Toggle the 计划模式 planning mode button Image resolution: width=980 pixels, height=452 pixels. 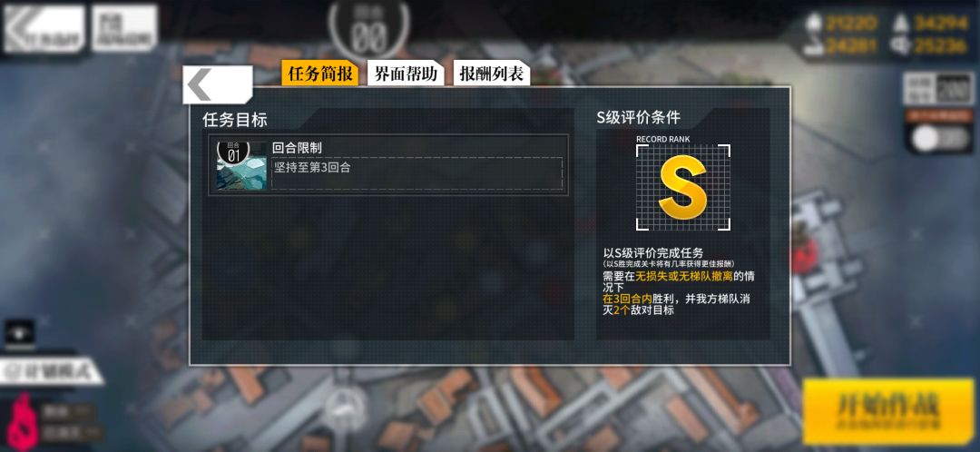(51, 373)
